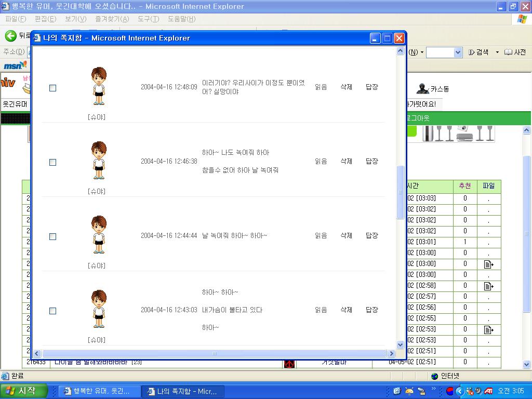Viewport: 532px width, 399px height.
Task: Click the msn logo icon
Action: (15, 65)
